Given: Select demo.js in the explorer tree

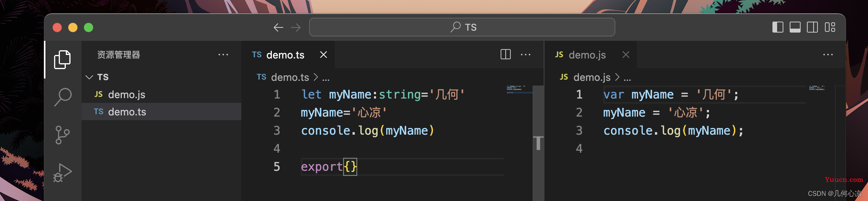Looking at the screenshot, I should [x=161, y=95].
